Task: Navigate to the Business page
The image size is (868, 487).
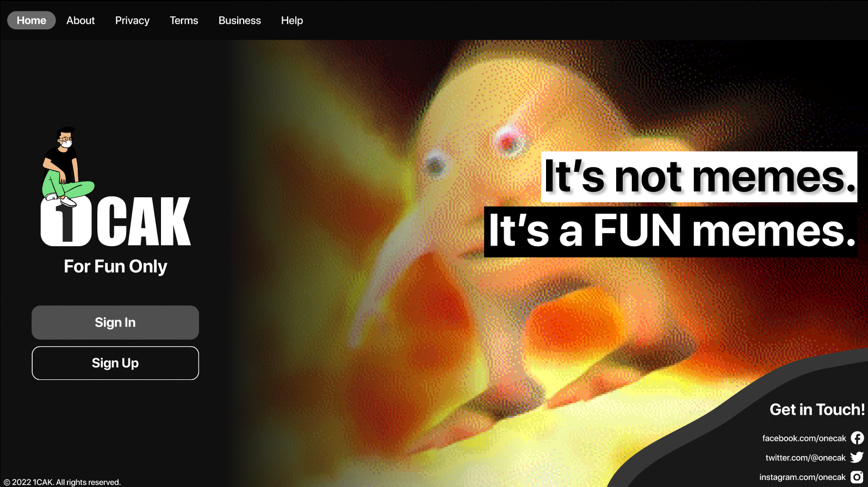Action: [x=240, y=20]
